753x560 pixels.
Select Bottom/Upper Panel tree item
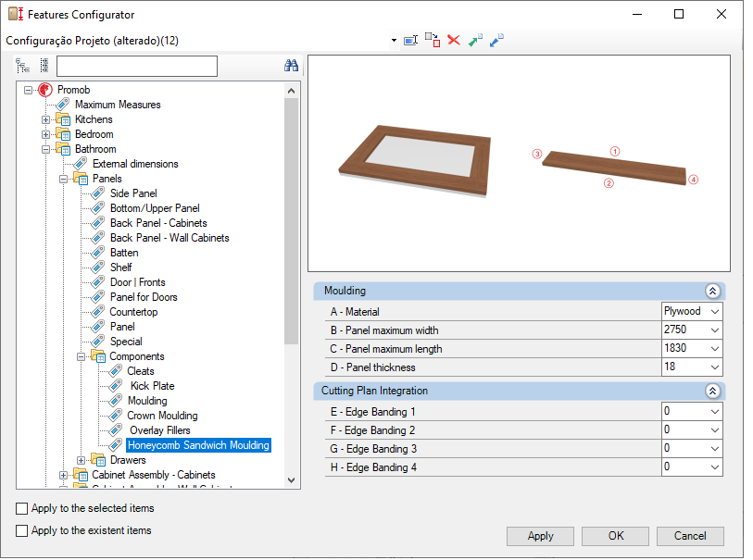click(155, 208)
